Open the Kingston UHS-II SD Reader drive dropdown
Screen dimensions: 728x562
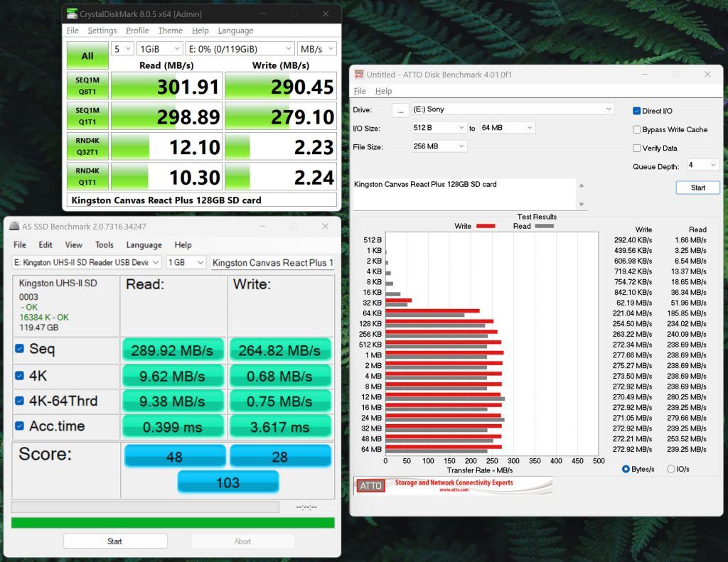coord(86,263)
